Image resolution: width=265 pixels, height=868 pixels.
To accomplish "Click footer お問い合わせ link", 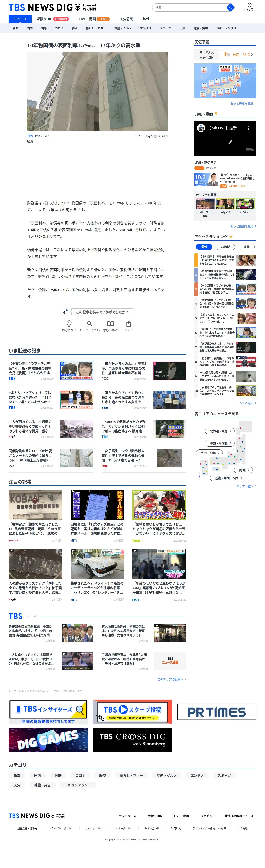I will [152, 829].
